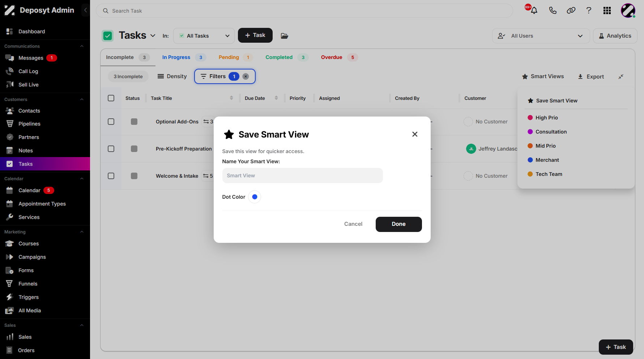Image resolution: width=644 pixels, height=359 pixels.
Task: Open the Analytics button
Action: [615, 36]
